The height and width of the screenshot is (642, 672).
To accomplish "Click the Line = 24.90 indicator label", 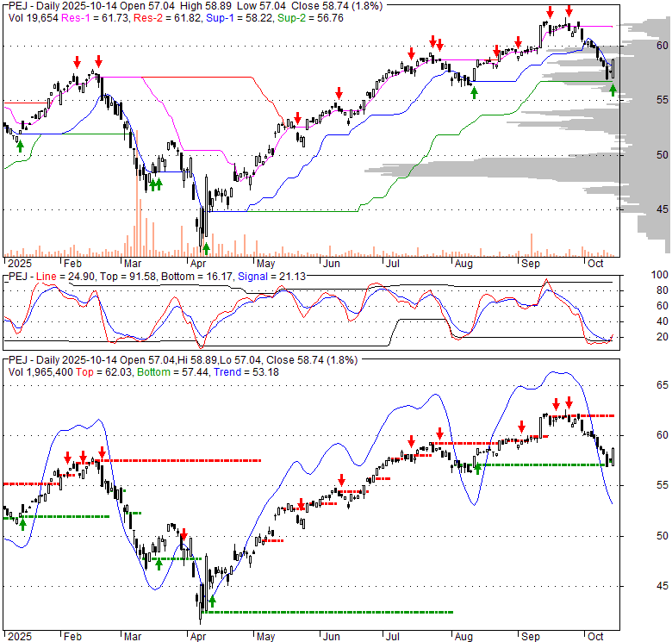I will coord(65,277).
